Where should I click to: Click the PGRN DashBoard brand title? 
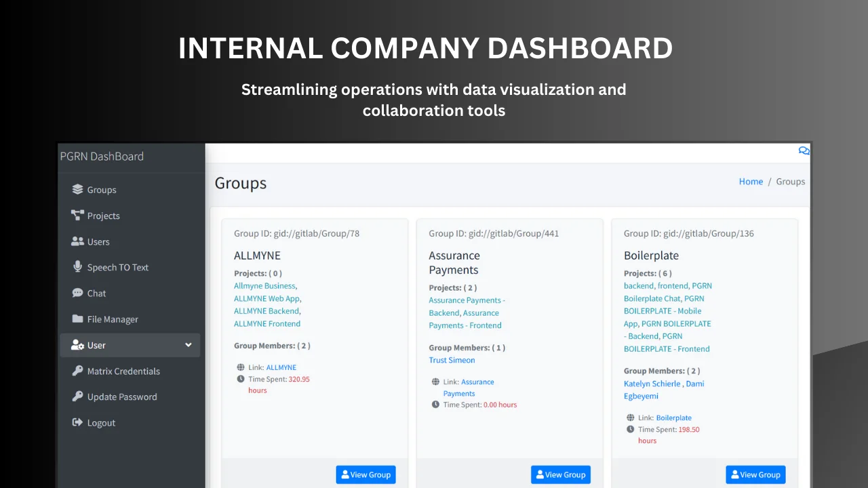[102, 156]
